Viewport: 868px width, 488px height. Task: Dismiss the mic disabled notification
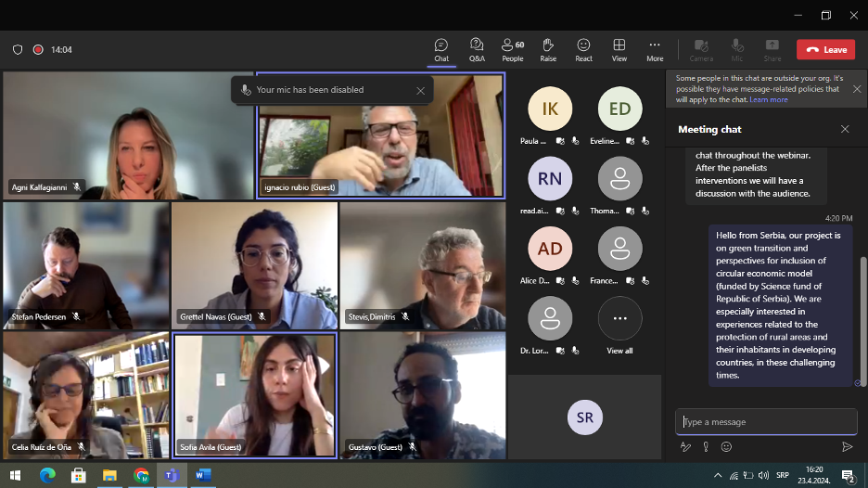(420, 90)
